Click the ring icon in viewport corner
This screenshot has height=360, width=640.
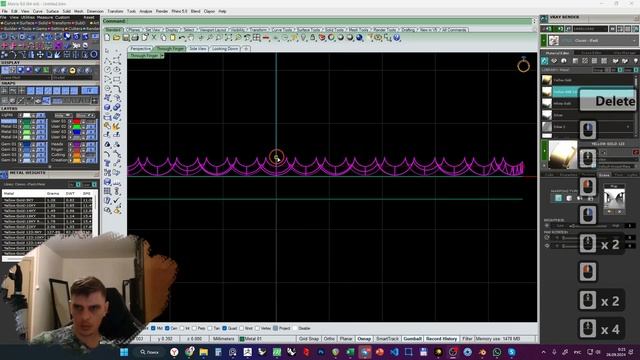(x=524, y=64)
